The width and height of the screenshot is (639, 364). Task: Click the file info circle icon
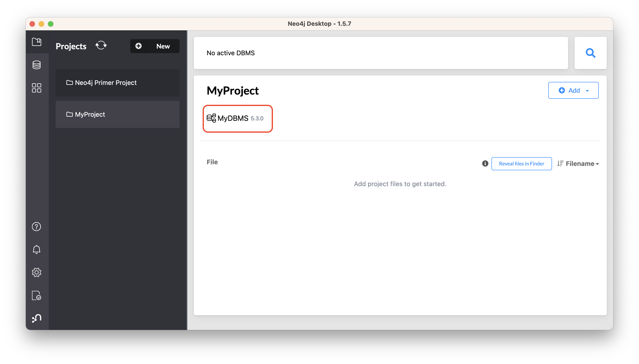coord(485,164)
